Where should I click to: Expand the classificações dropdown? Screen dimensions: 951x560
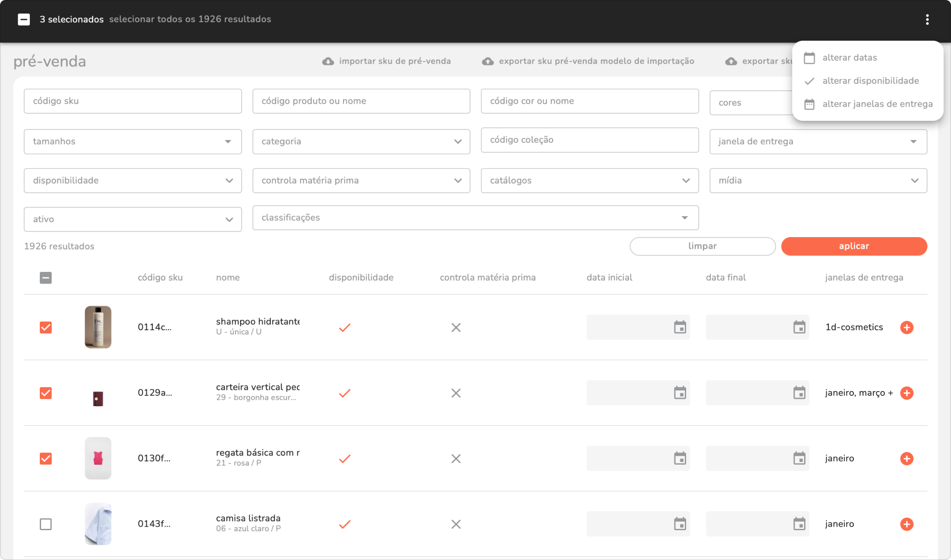pyautogui.click(x=475, y=218)
